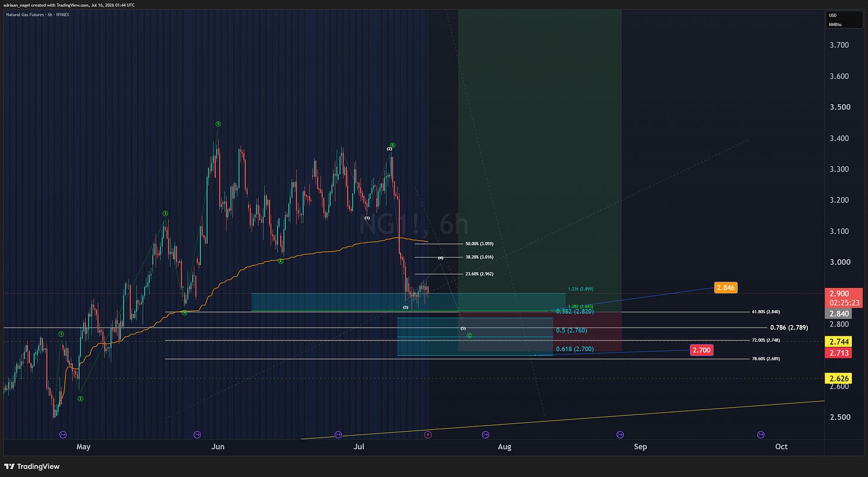Click the 0.382 (2.820) extension label
This screenshot has width=868, height=477.
[575, 311]
